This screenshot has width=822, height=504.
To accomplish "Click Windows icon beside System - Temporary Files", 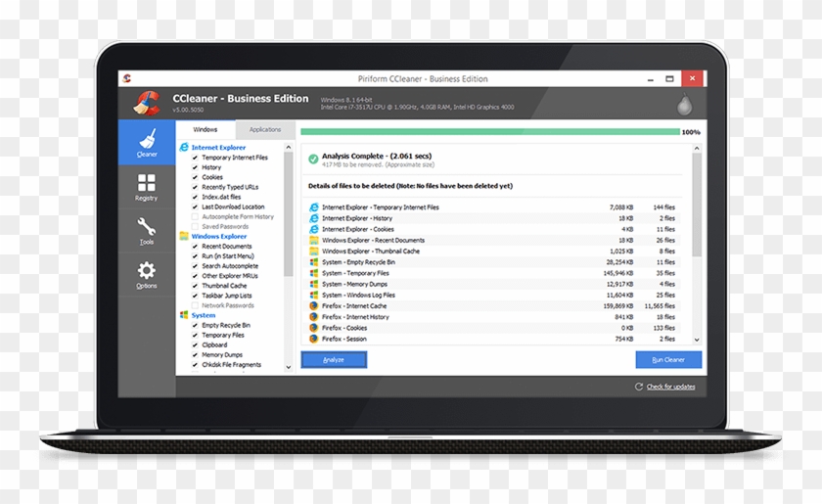I will [x=313, y=273].
